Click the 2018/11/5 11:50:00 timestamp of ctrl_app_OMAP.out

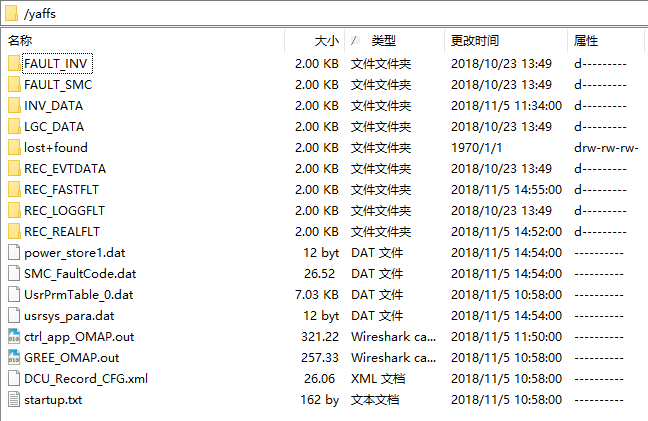coord(506,337)
